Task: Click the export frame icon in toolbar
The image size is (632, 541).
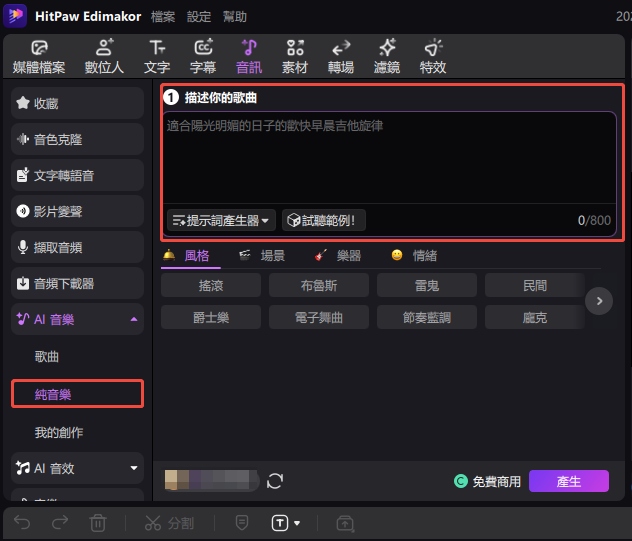Action: 345,523
